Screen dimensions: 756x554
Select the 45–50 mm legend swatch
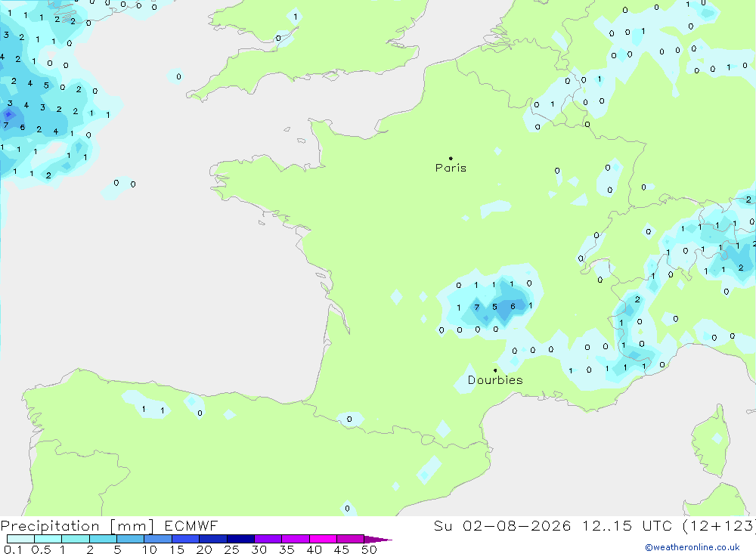[351, 539]
